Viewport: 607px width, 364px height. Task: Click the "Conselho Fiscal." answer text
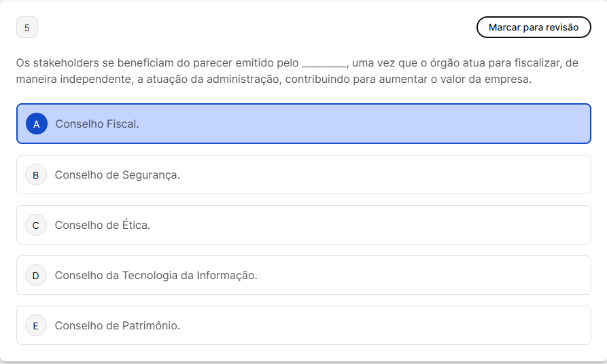tap(97, 124)
